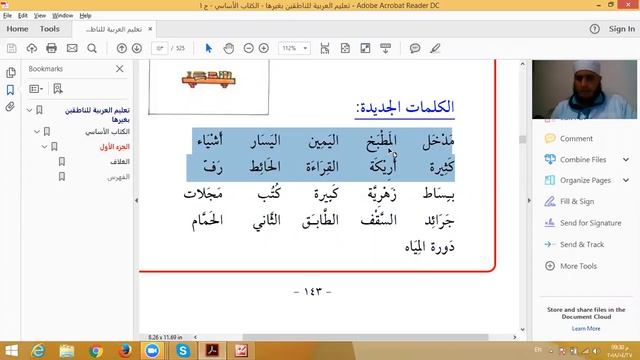Open Skype from the taskbar
This screenshot has height=360, width=640.
[x=183, y=351]
